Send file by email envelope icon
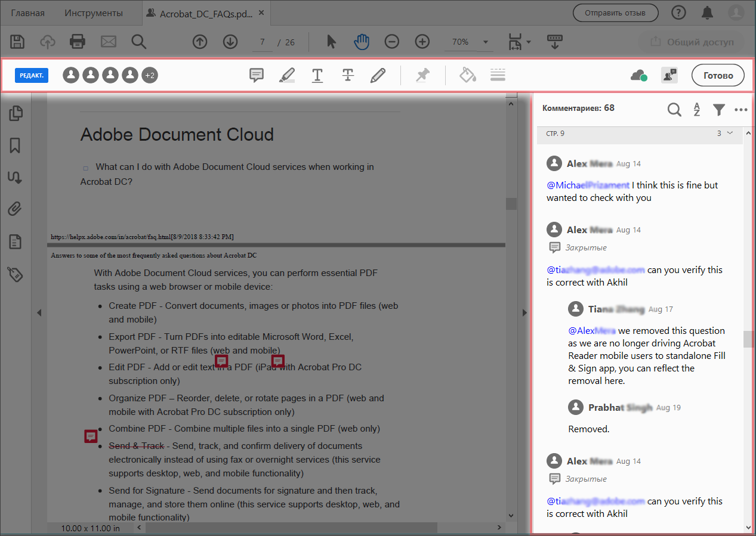Viewport: 756px width, 536px height. click(x=108, y=42)
